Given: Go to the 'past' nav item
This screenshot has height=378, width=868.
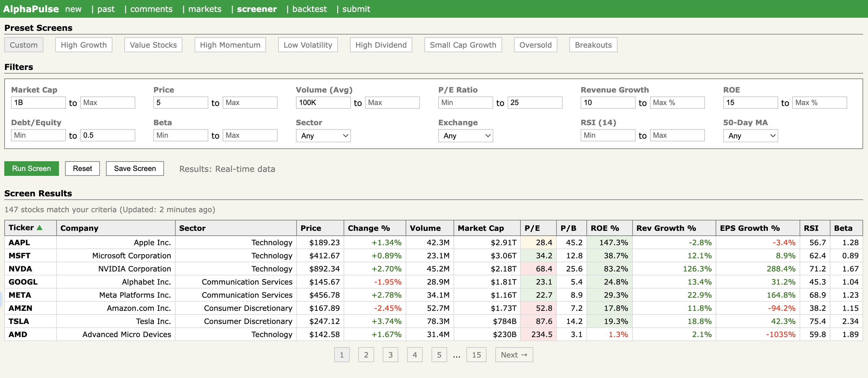Looking at the screenshot, I should pos(106,9).
